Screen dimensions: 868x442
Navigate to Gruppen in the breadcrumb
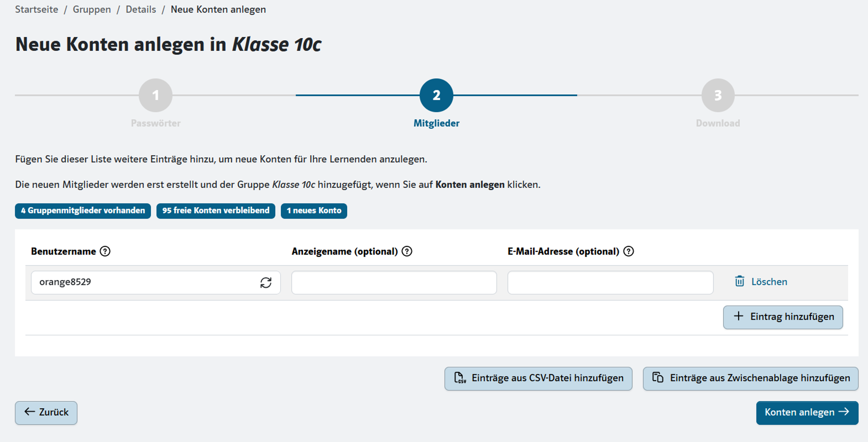92,10
